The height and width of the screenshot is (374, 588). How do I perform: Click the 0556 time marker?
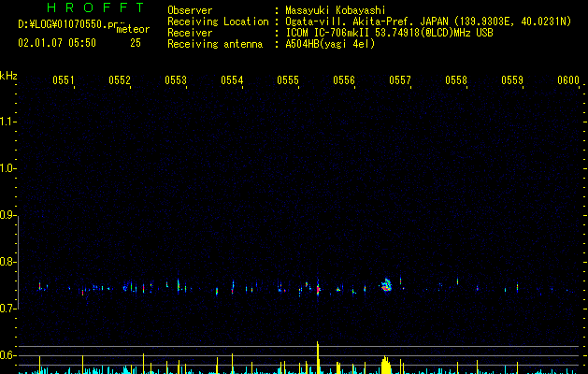[344, 79]
